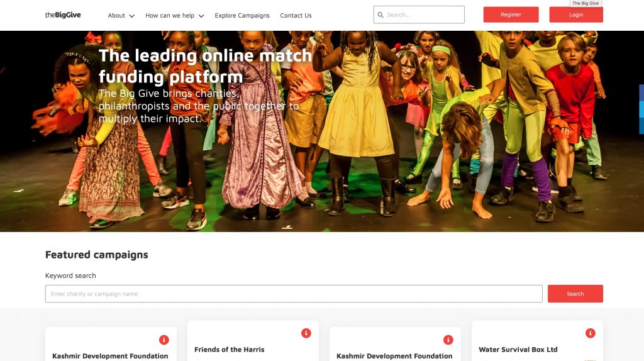Screen dimensions: 644x361
Task: Open the Friends of the Harris campaign
Action: coord(230,350)
